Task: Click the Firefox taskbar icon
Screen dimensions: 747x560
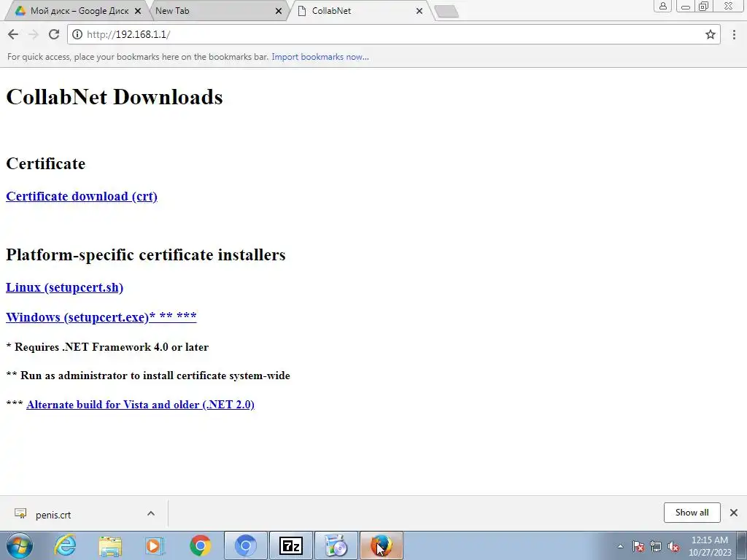Action: pyautogui.click(x=381, y=545)
